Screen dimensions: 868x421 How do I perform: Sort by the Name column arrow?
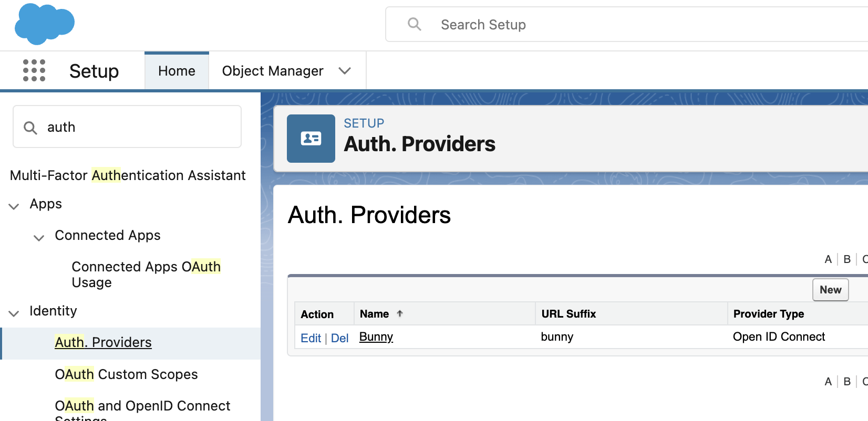click(400, 313)
